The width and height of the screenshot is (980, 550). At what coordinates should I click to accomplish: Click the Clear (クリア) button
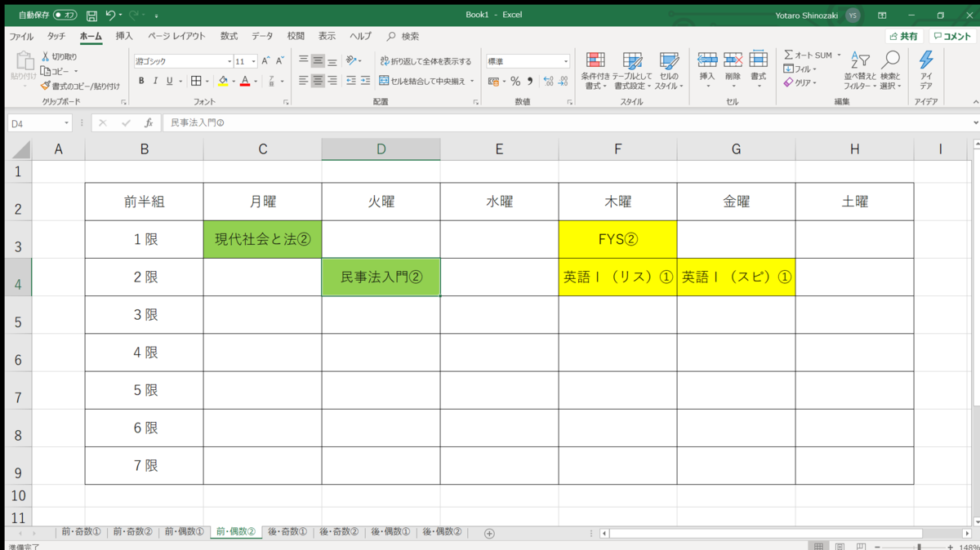pyautogui.click(x=800, y=82)
